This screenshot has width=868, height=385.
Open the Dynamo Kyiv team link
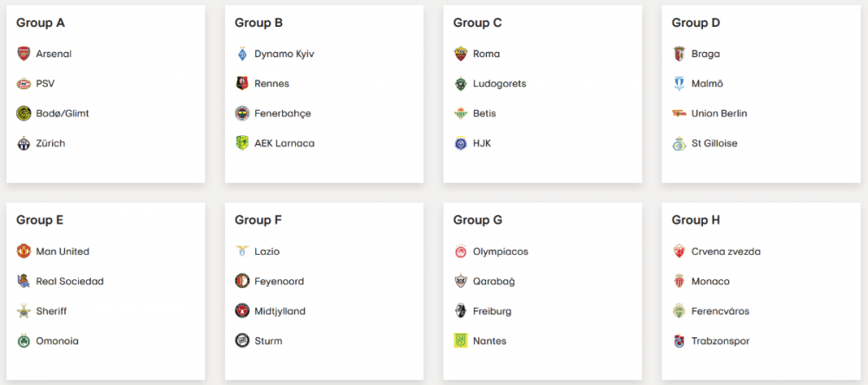[284, 54]
